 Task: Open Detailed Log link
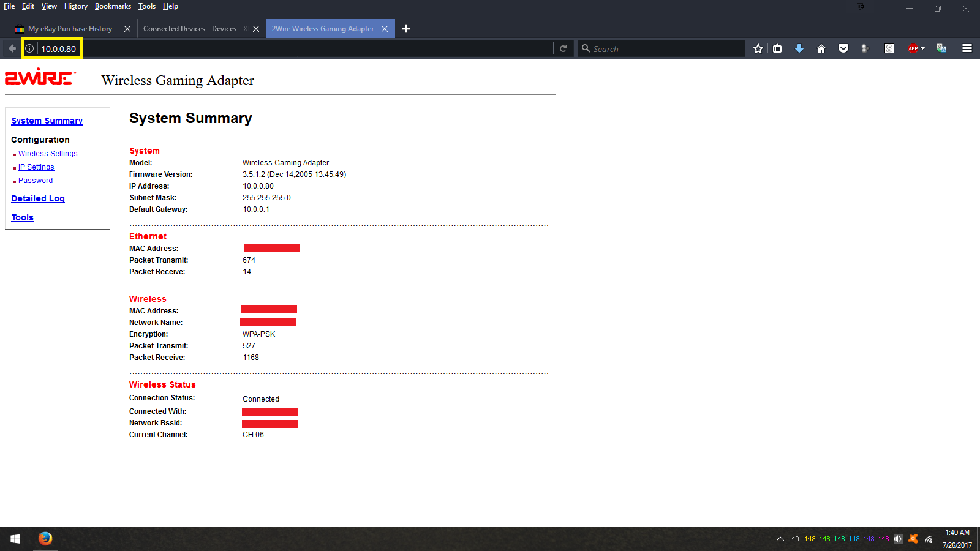coord(38,198)
